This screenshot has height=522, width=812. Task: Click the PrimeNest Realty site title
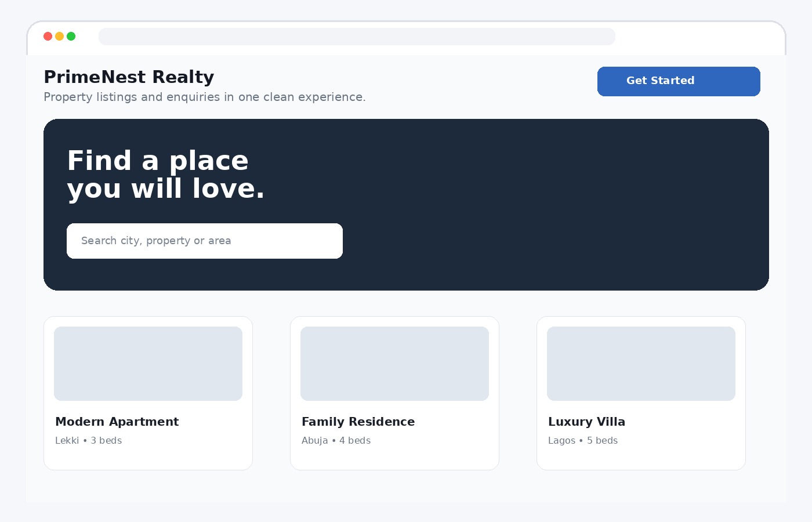tap(129, 77)
